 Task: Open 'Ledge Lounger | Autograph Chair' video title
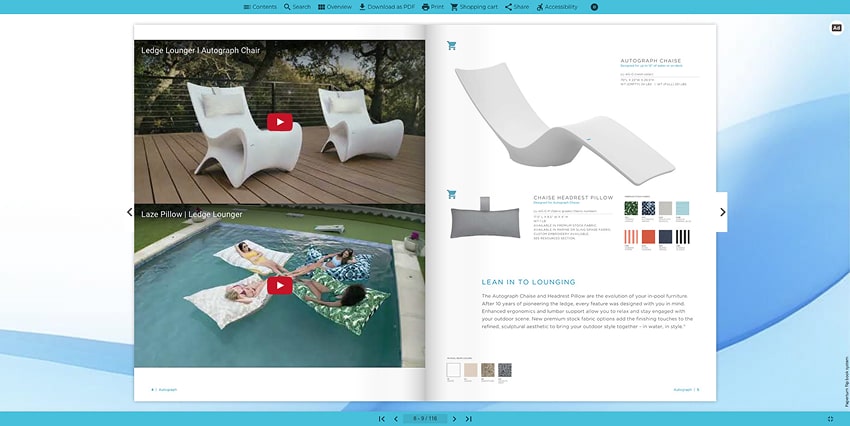click(201, 50)
